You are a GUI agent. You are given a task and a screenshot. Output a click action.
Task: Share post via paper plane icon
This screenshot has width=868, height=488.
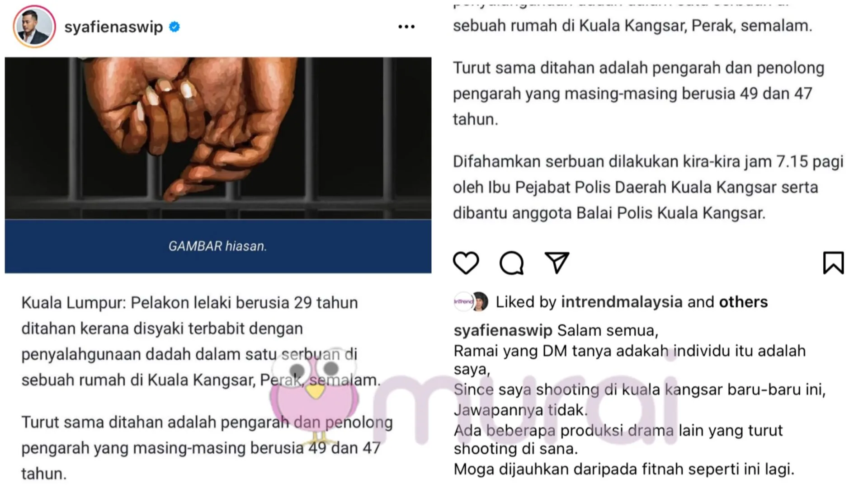tap(557, 263)
